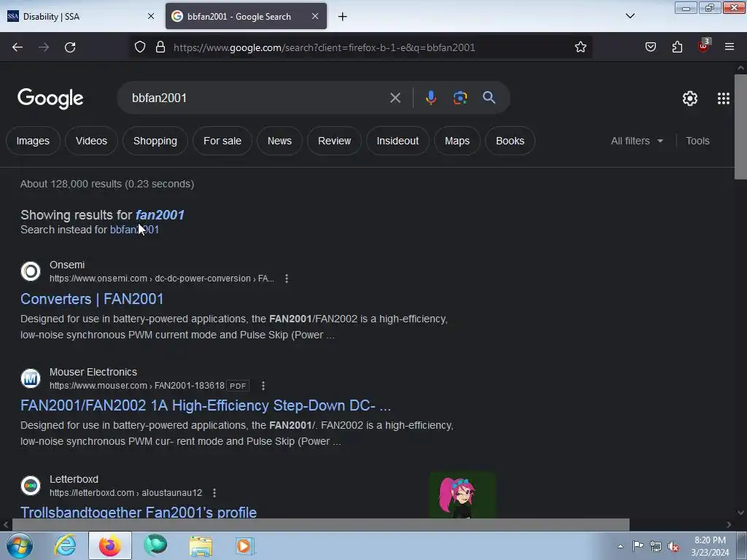Open more options for Mouser Electronics result

click(263, 386)
